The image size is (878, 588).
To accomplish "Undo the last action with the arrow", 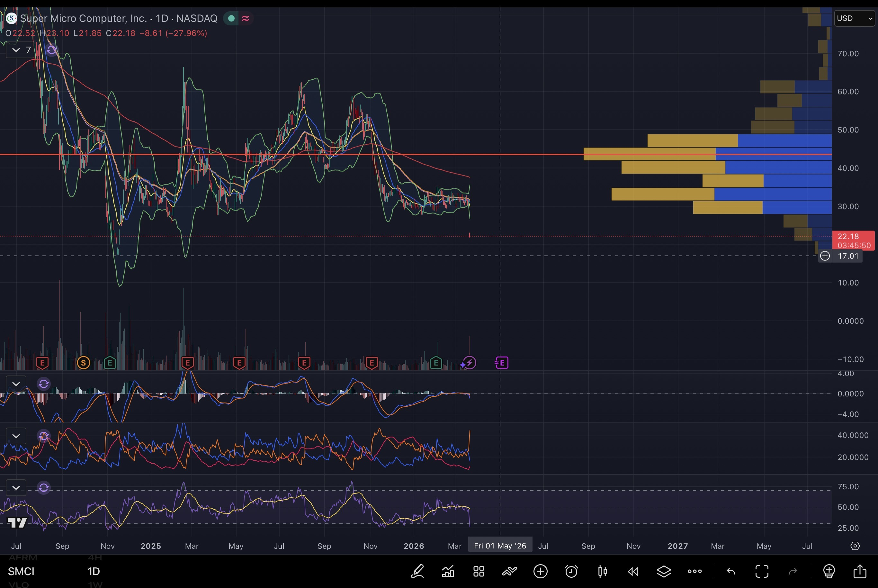I will point(731,572).
